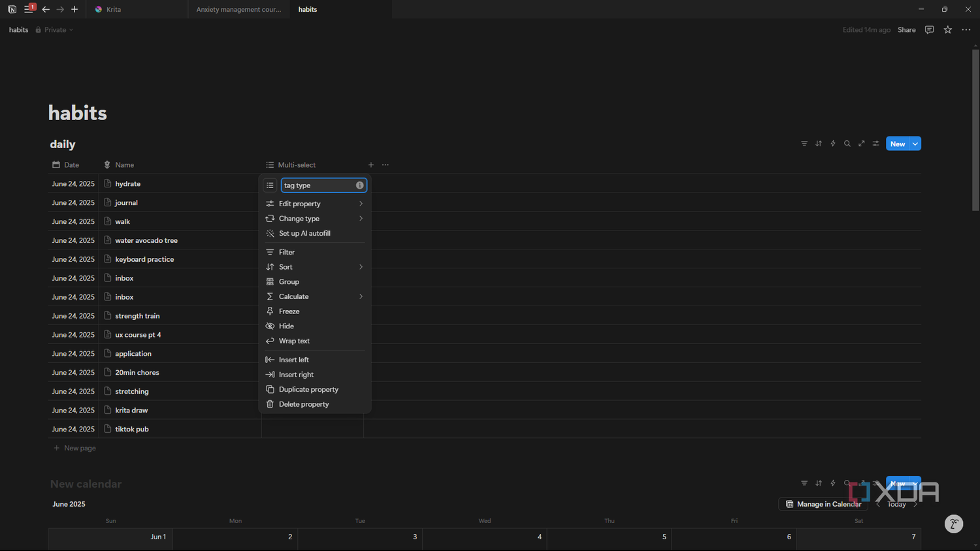Viewport: 980px width, 551px height.
Task: Select Insert right menu option
Action: [315, 375]
